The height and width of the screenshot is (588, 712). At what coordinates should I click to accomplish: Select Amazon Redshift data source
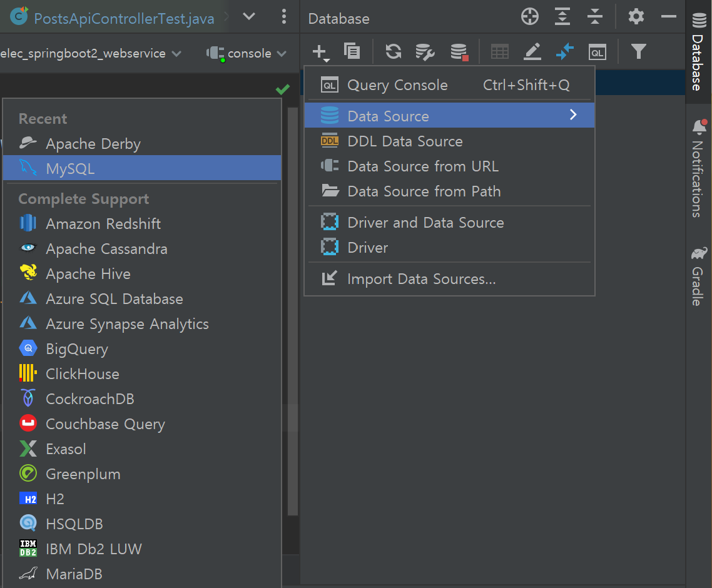(x=142, y=223)
